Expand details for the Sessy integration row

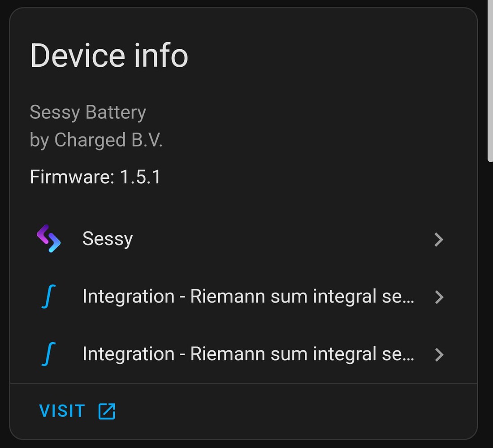point(439,240)
